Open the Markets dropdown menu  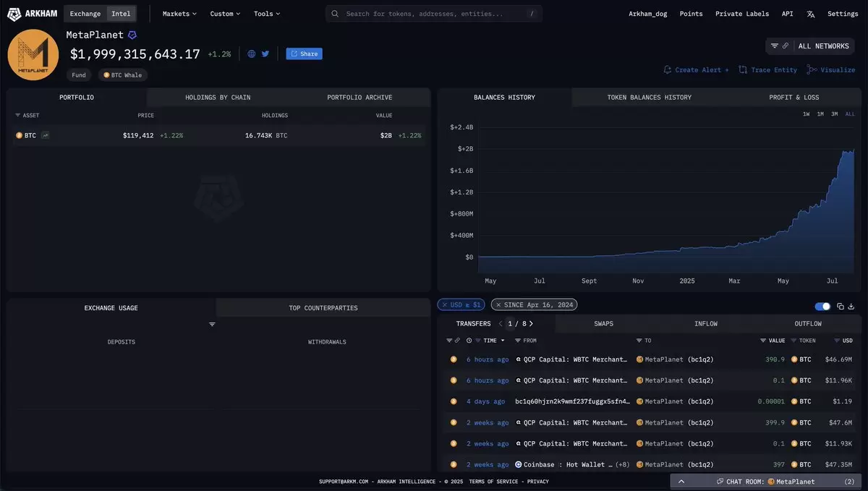[x=179, y=14]
